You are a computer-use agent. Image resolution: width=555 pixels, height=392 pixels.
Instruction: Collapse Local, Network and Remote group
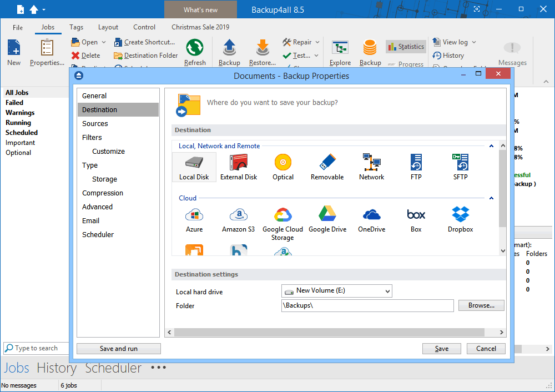coord(491,146)
